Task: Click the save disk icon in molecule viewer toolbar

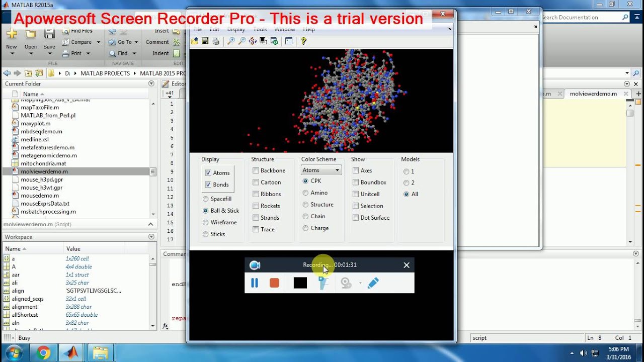Action: 205,41
